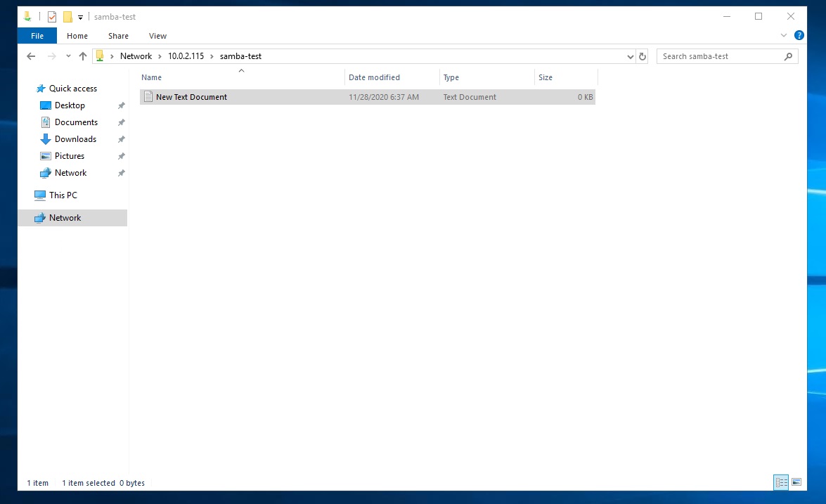The image size is (826, 504).
Task: Maximize the samba-test window
Action: (759, 16)
